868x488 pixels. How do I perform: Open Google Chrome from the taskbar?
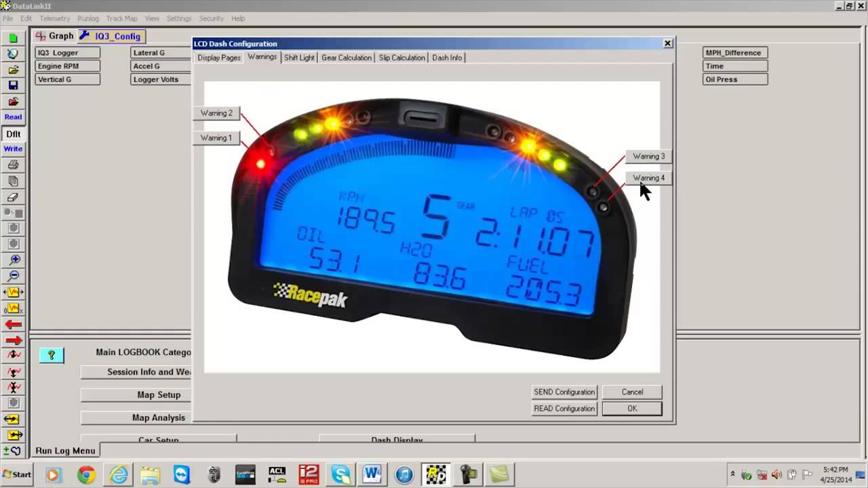86,474
